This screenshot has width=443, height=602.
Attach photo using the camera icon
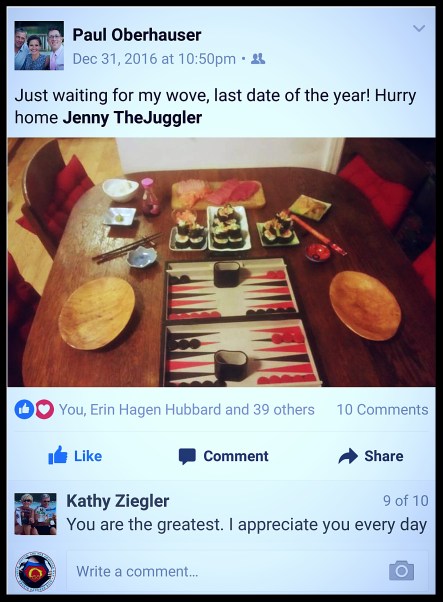click(401, 571)
